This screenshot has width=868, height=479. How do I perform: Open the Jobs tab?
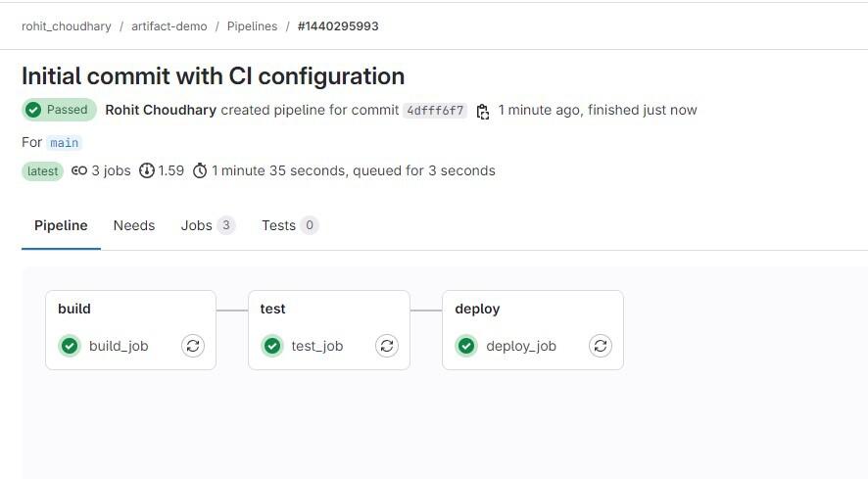coord(197,226)
